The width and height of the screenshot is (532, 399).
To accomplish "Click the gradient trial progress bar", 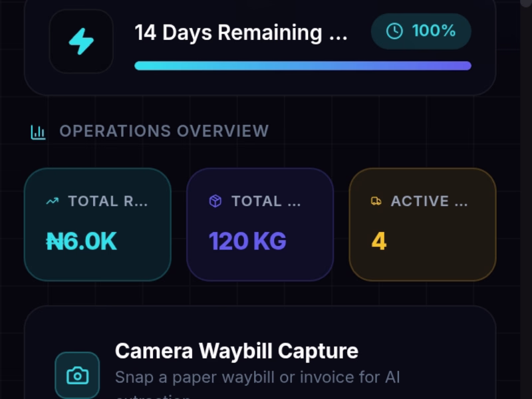I will (303, 65).
